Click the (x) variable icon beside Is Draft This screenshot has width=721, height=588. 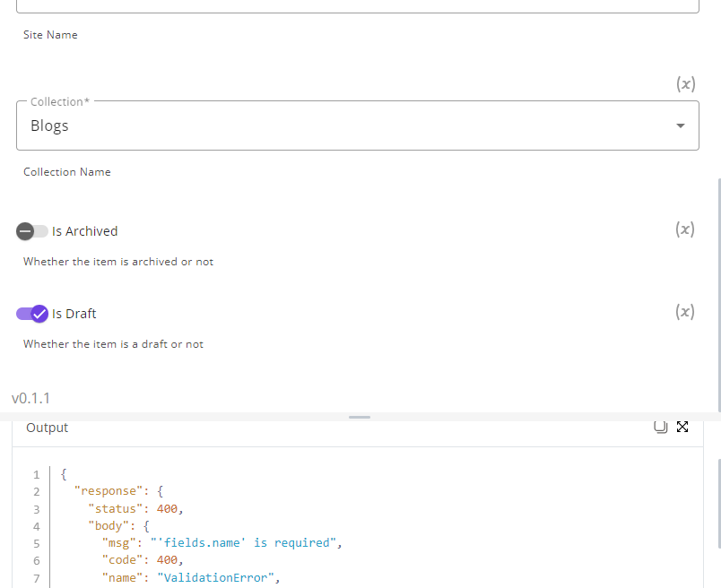coord(684,312)
